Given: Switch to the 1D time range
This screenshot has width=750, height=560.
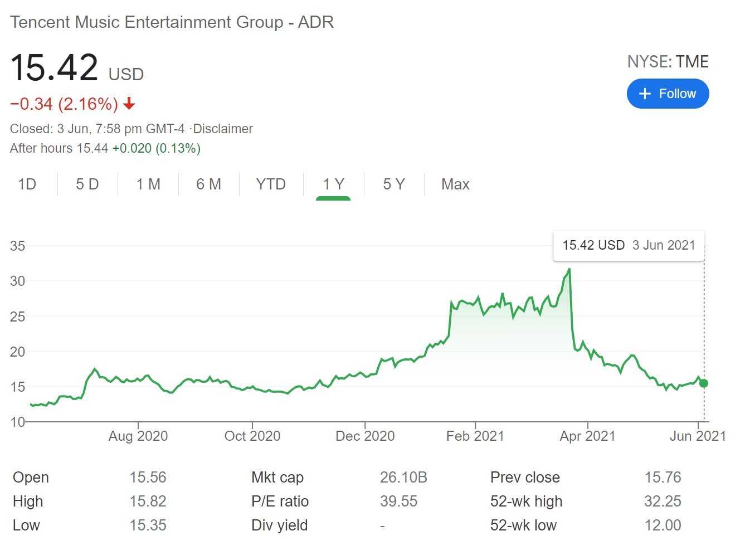Looking at the screenshot, I should [26, 184].
